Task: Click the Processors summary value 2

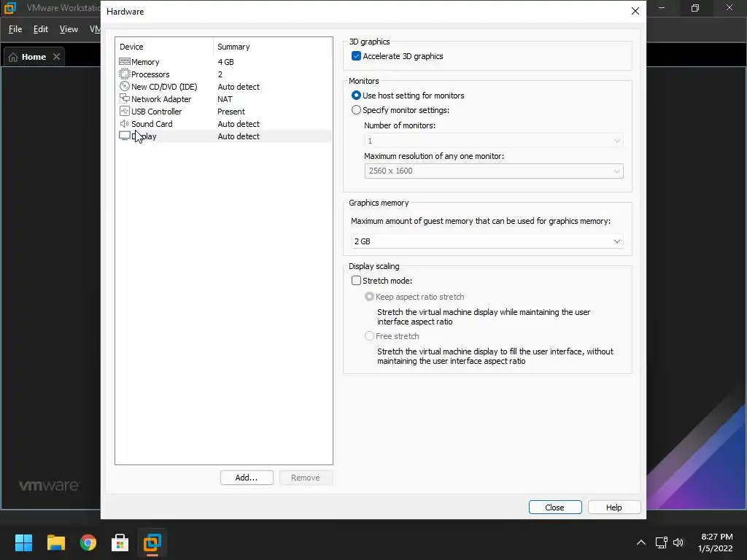Action: (x=220, y=74)
